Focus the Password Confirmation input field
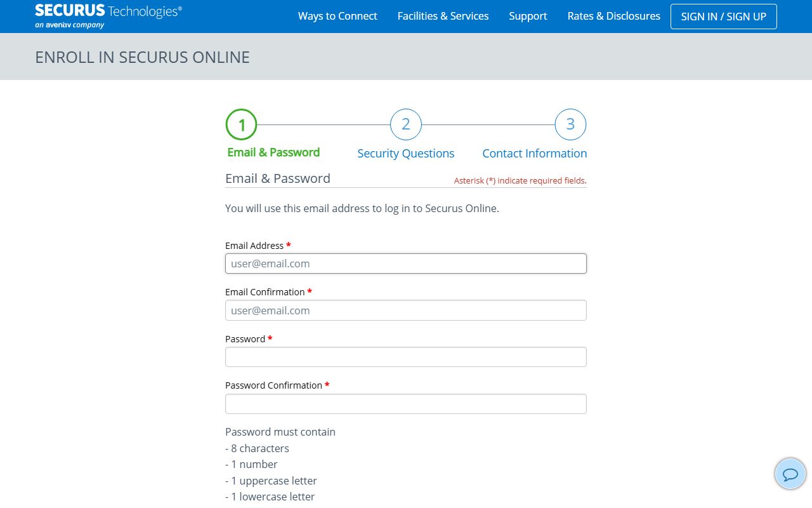The image size is (812, 508). pos(406,404)
